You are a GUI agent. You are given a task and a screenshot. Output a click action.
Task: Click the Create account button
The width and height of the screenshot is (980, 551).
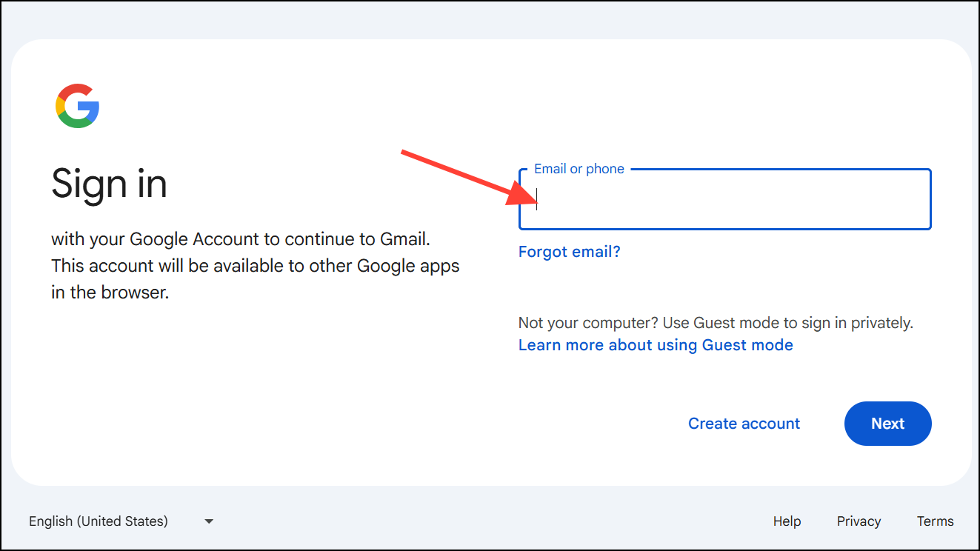(744, 424)
